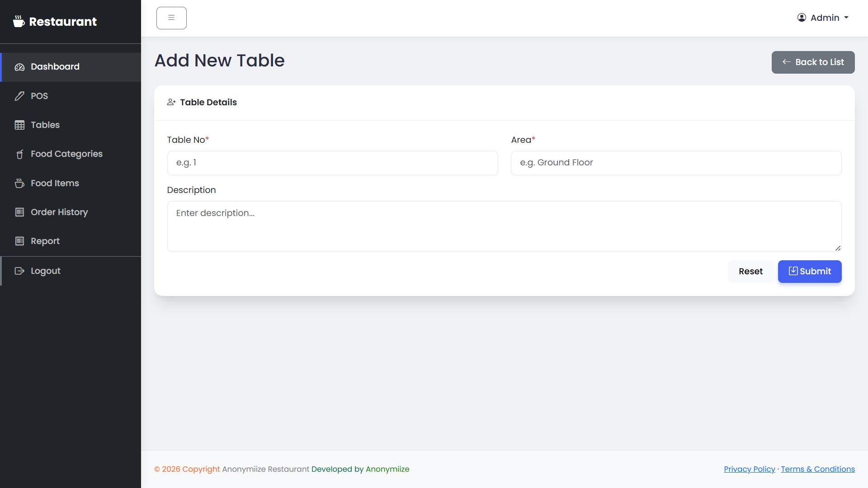The height and width of the screenshot is (488, 868).
Task: Click the person-plus icon beside Table Details
Action: (171, 102)
